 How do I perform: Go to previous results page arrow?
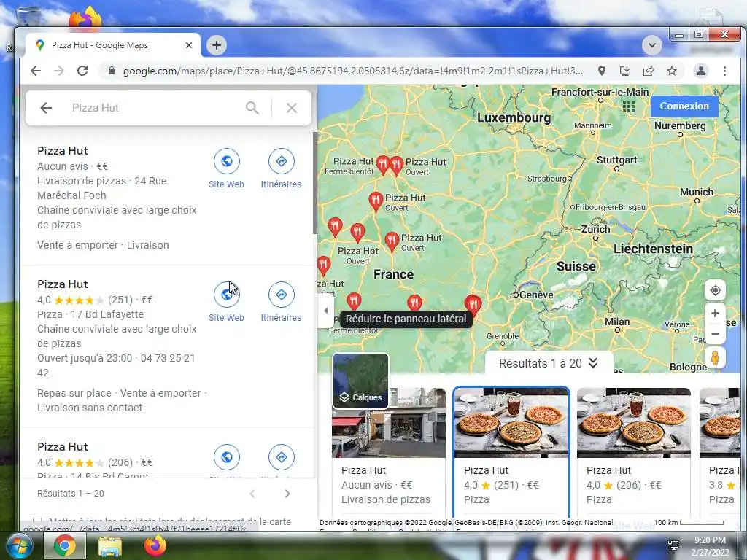pyautogui.click(x=252, y=494)
